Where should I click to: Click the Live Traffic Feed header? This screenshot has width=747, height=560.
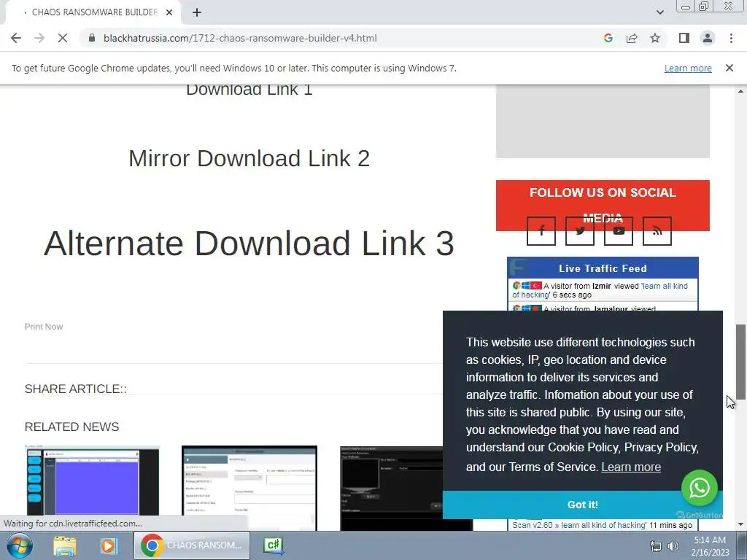pos(603,268)
